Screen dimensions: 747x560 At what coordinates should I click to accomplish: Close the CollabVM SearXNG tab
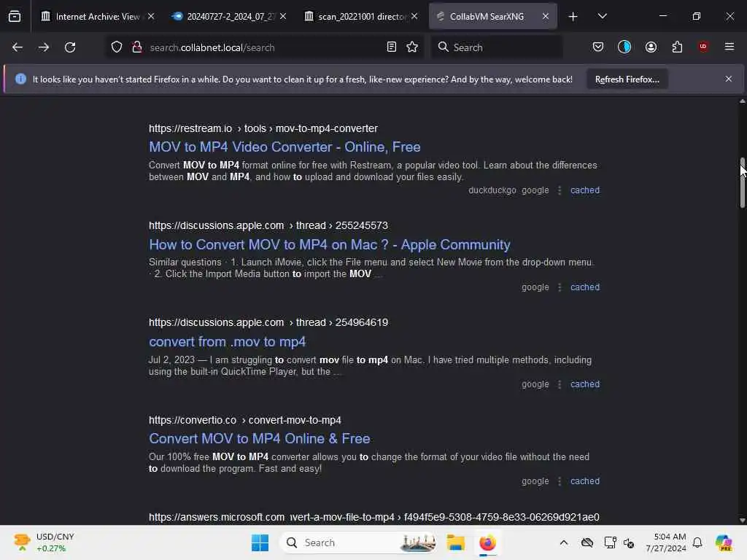click(x=546, y=16)
